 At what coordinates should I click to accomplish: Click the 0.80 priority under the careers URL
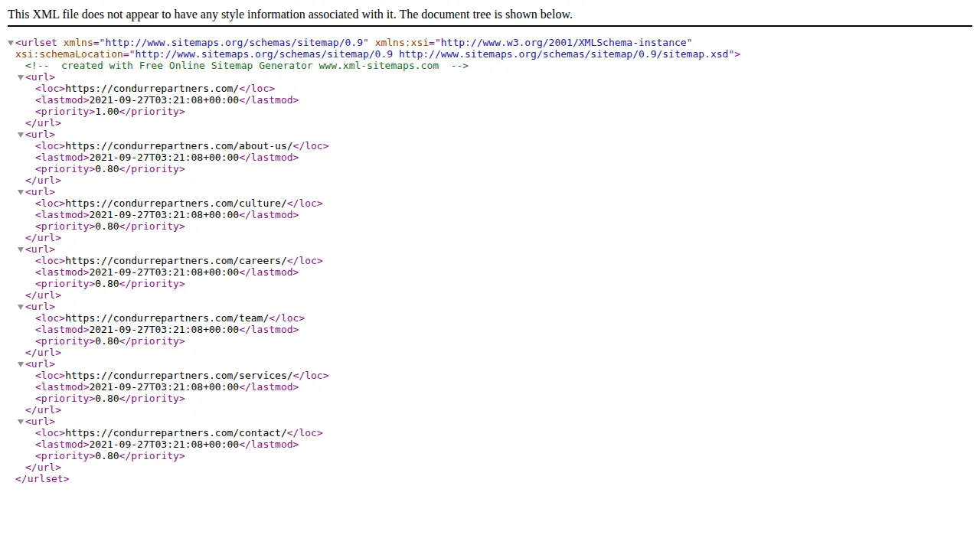coord(107,284)
